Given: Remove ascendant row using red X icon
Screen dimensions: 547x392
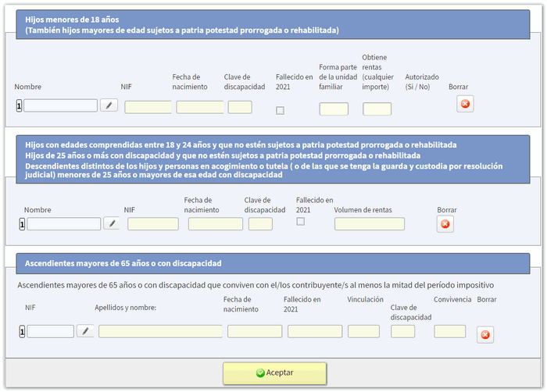Looking at the screenshot, I should 485,335.
